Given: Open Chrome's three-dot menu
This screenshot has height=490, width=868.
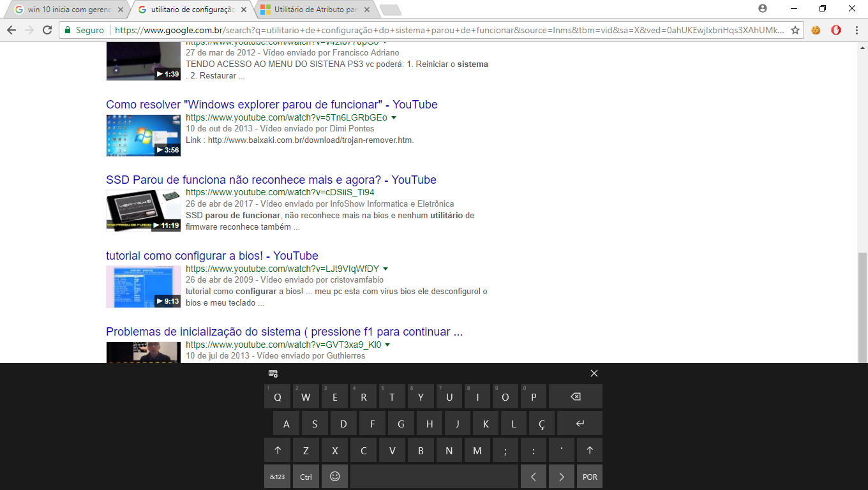Looking at the screenshot, I should (x=856, y=30).
